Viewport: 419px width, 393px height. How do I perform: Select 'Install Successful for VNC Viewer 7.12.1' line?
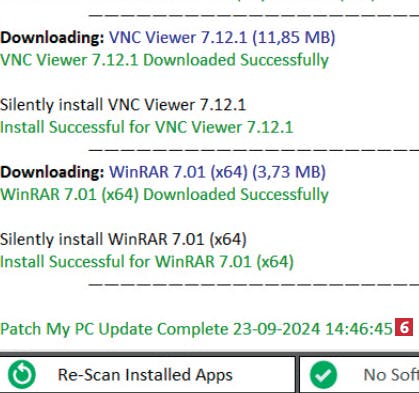[x=147, y=127]
